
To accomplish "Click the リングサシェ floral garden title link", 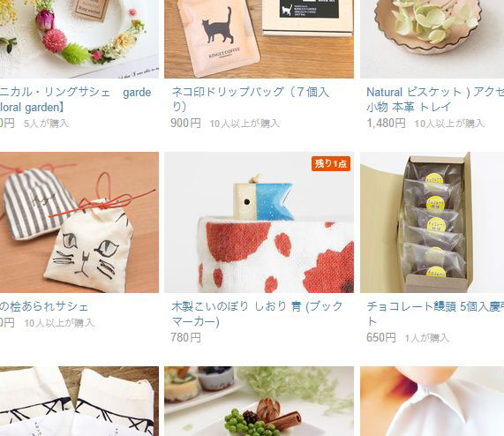I will click(x=76, y=100).
